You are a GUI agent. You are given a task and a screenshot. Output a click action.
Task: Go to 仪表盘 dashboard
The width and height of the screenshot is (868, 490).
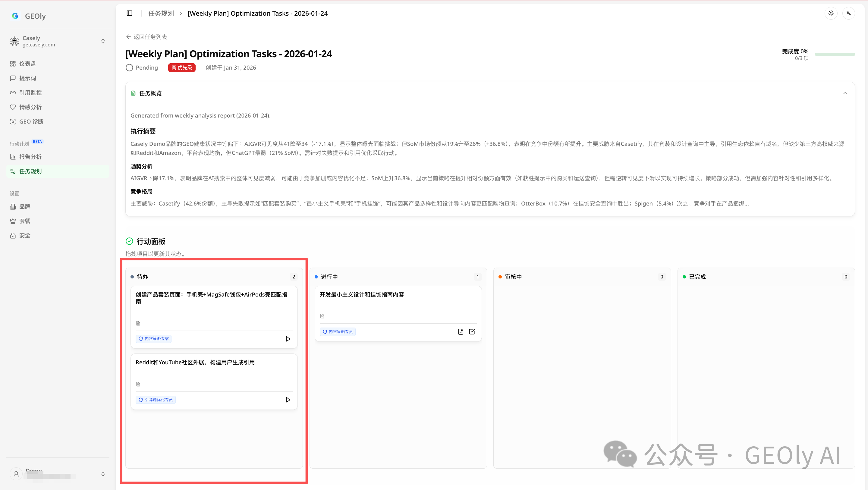(58, 64)
